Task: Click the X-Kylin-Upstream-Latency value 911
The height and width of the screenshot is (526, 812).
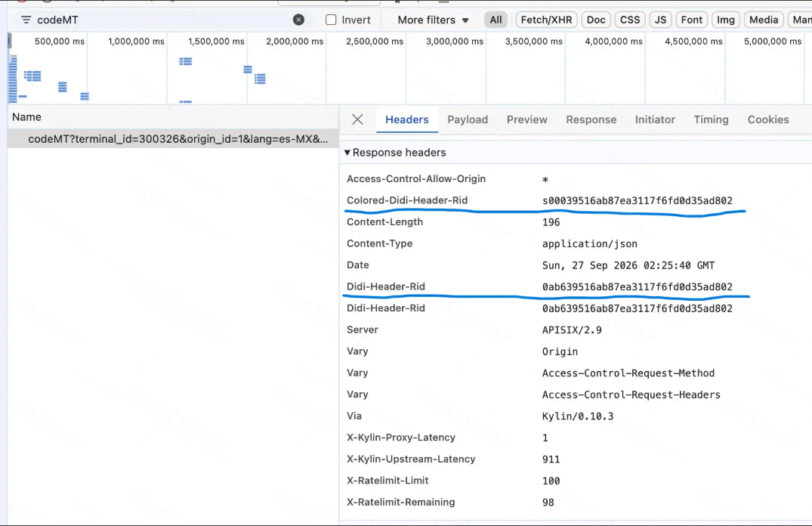Action: click(x=551, y=459)
